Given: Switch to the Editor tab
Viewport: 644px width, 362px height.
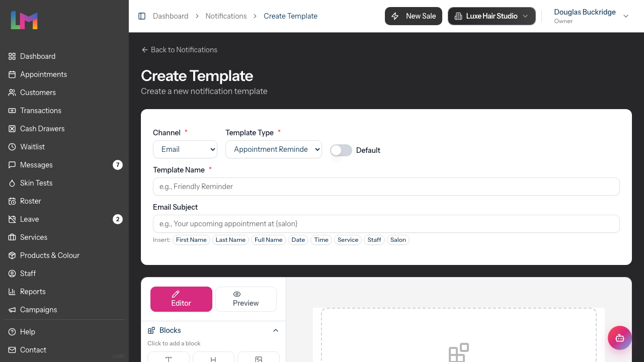Looking at the screenshot, I should pyautogui.click(x=181, y=299).
